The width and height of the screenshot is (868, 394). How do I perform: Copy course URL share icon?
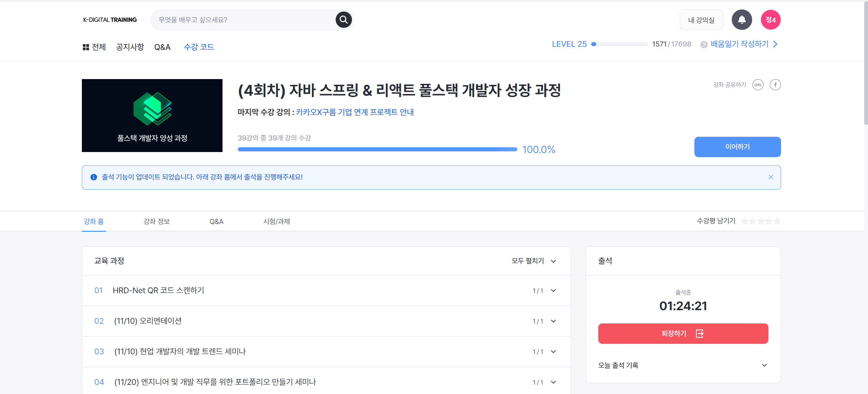point(758,85)
